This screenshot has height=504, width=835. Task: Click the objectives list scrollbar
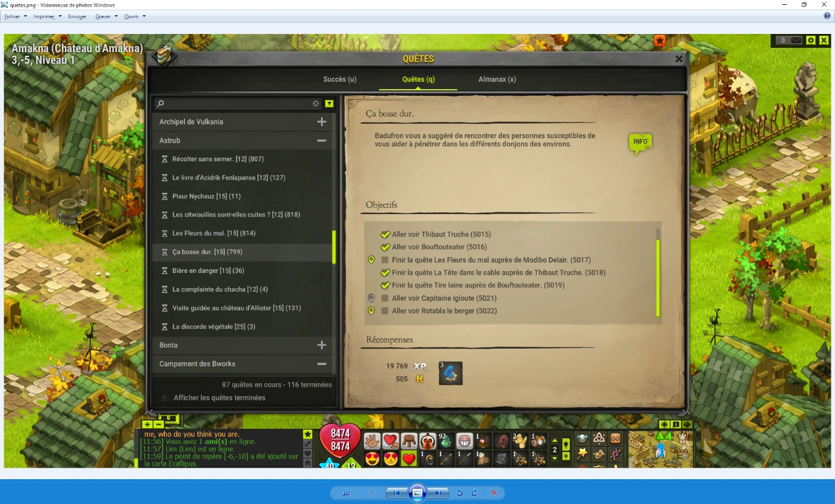coord(658,278)
